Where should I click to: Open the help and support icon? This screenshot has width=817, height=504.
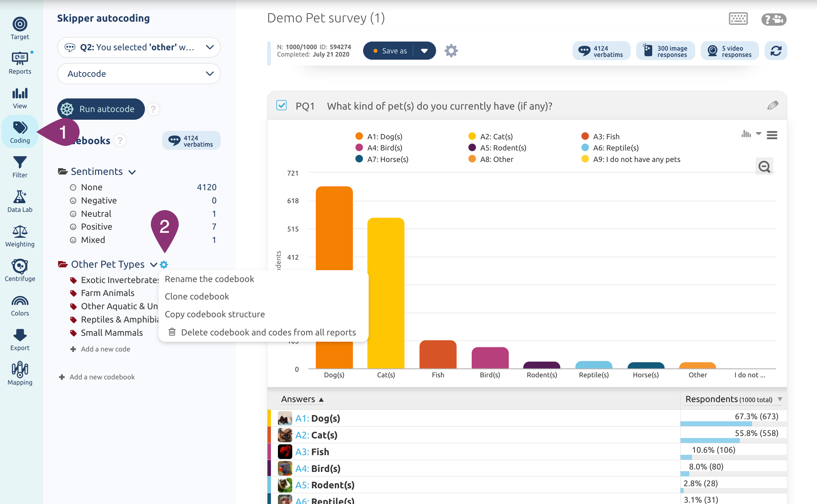click(774, 19)
